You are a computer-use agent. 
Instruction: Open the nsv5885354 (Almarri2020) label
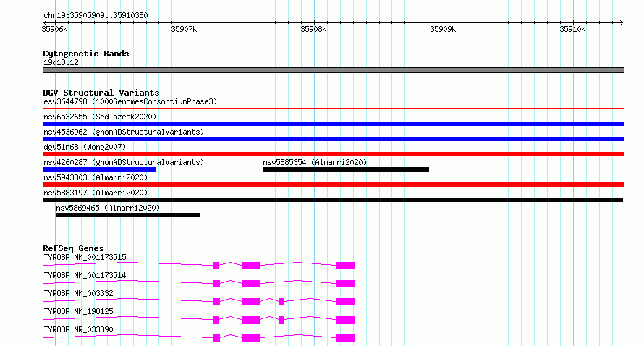315,162
